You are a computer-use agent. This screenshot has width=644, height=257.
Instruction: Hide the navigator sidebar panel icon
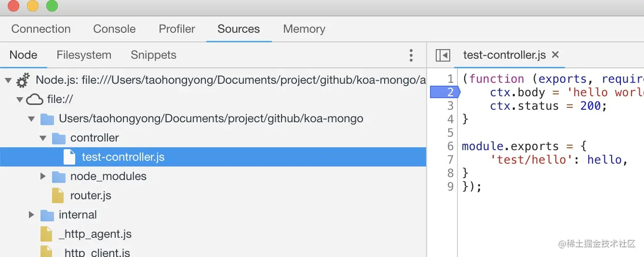(x=443, y=55)
